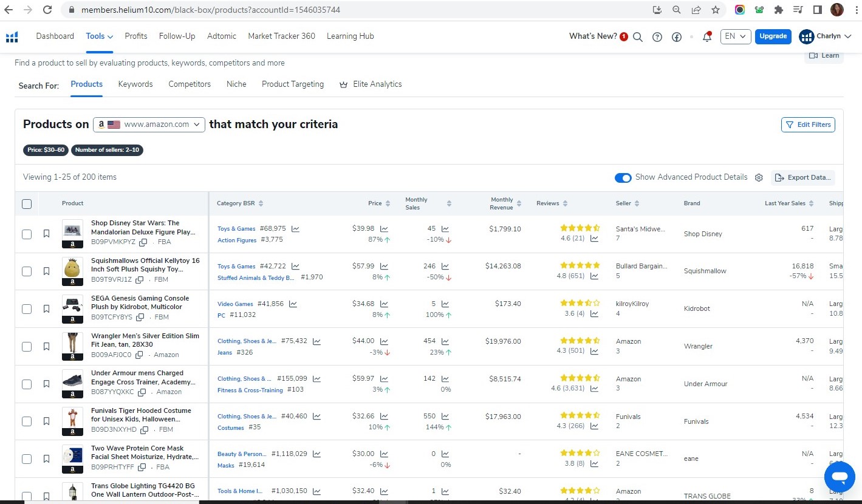The image size is (862, 504).
Task: Open the Chrome extensions puzzle icon
Action: coord(778,10)
